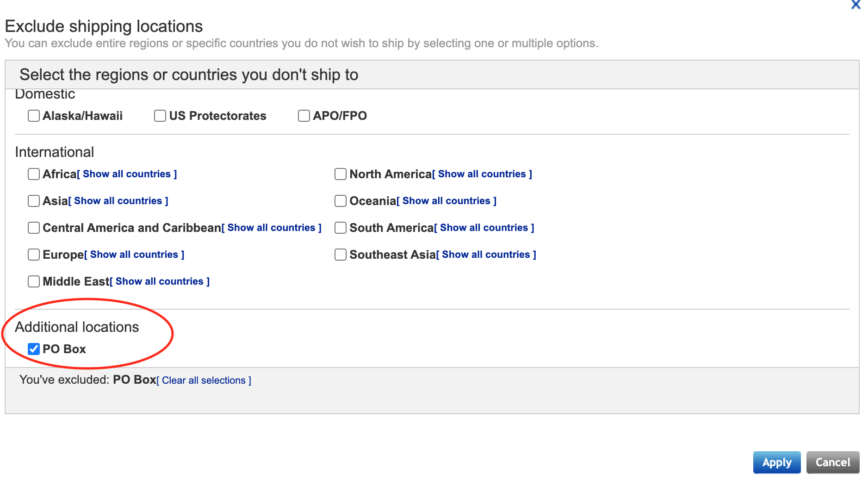Check the Alaska/Hawaii checkbox

coord(34,116)
